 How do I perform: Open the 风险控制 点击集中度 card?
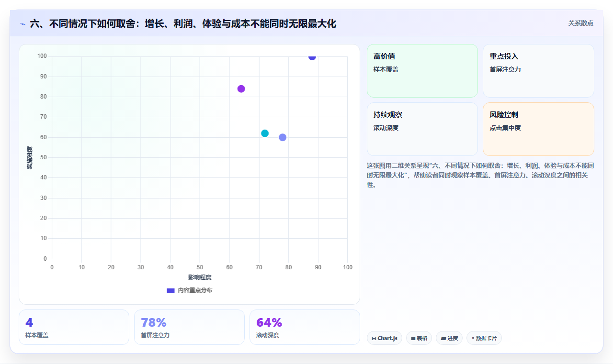[x=538, y=129]
